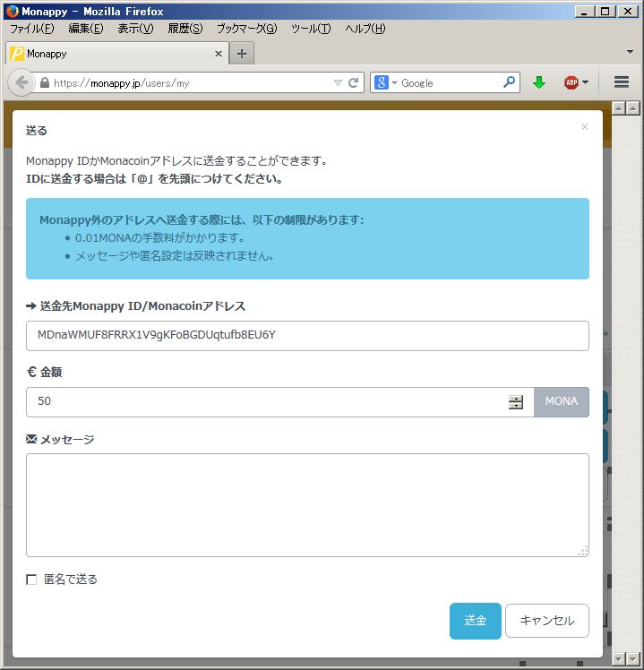Open the ブックマーク(G) menu
Viewport: 644px width, 670px height.
tap(247, 29)
